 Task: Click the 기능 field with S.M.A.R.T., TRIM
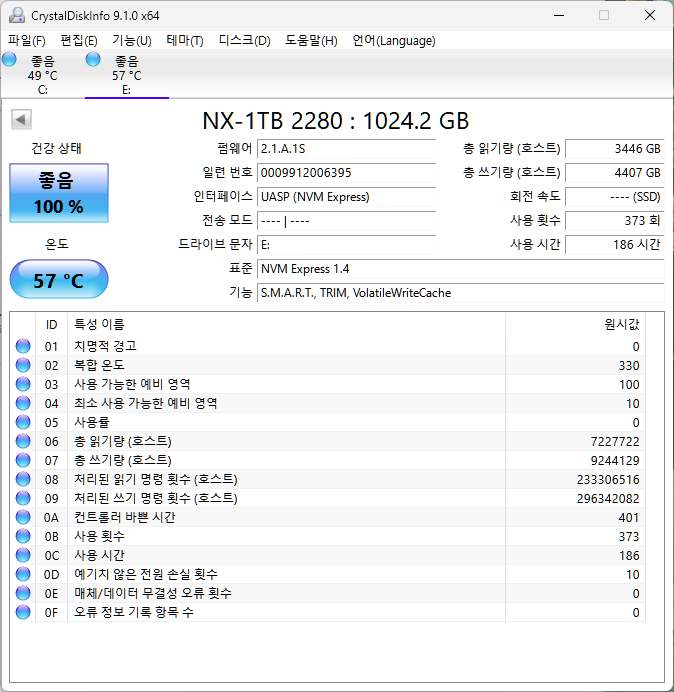click(460, 293)
